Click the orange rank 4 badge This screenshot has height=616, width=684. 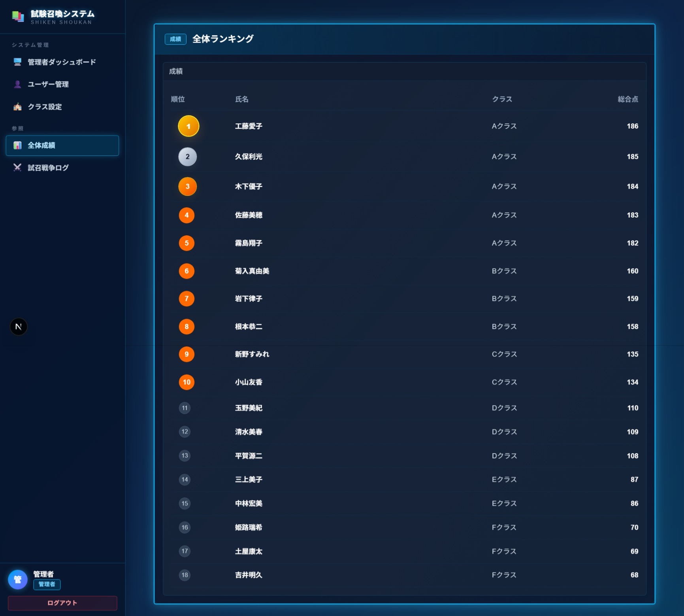coord(187,215)
